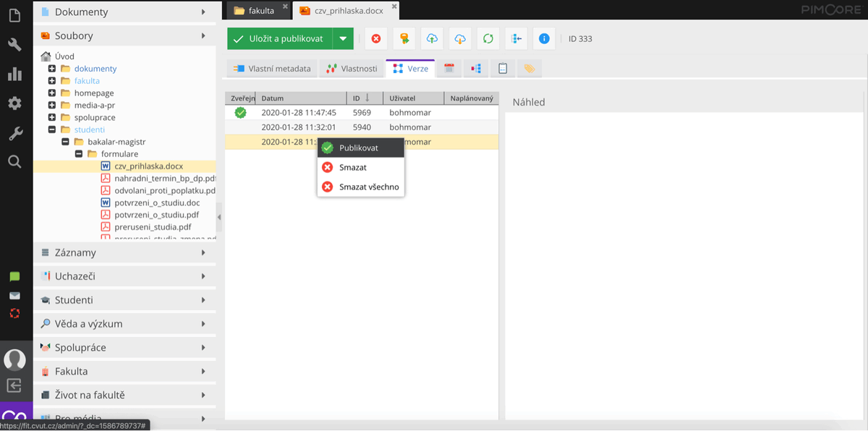Open the calendar schedule tab icon
This screenshot has width=868, height=431.
pyautogui.click(x=449, y=69)
